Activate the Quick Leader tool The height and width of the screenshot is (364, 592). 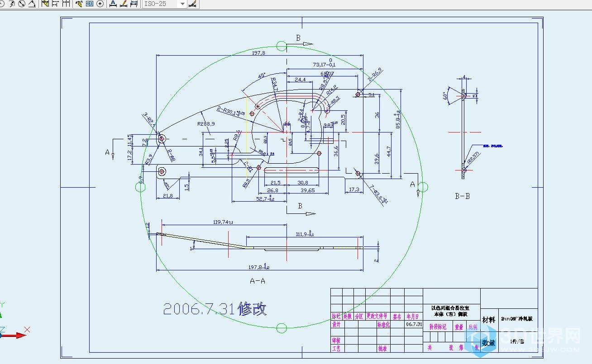[x=79, y=4]
